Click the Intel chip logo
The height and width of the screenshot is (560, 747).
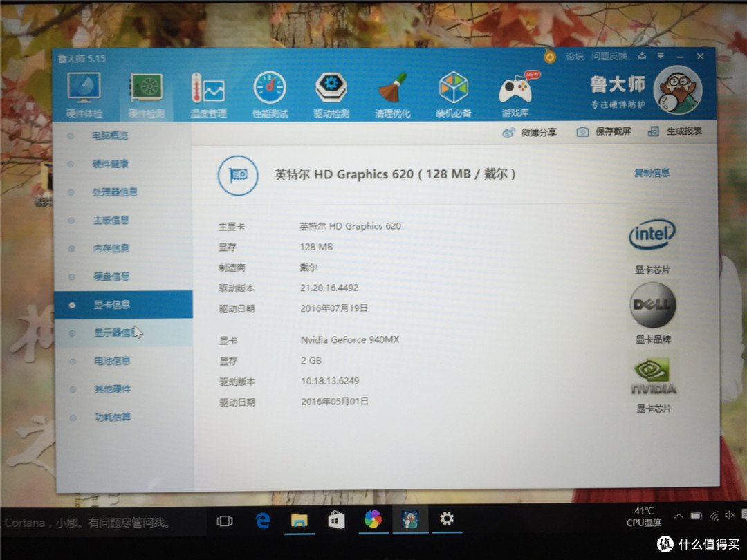(x=652, y=234)
